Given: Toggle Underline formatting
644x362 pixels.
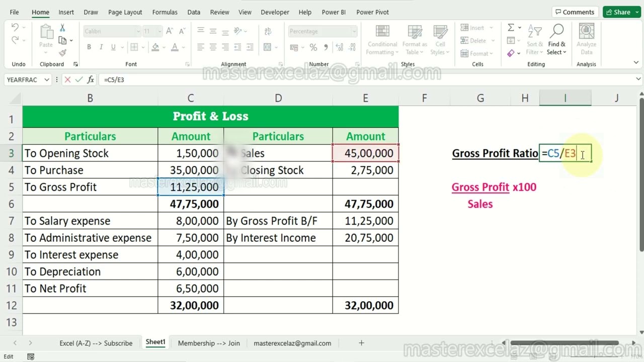Looking at the screenshot, I should click(113, 47).
